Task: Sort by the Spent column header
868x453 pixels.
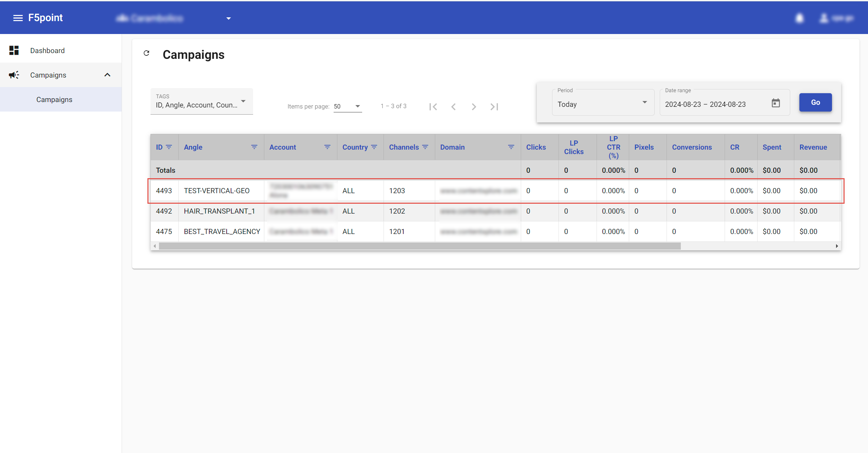Action: point(772,147)
